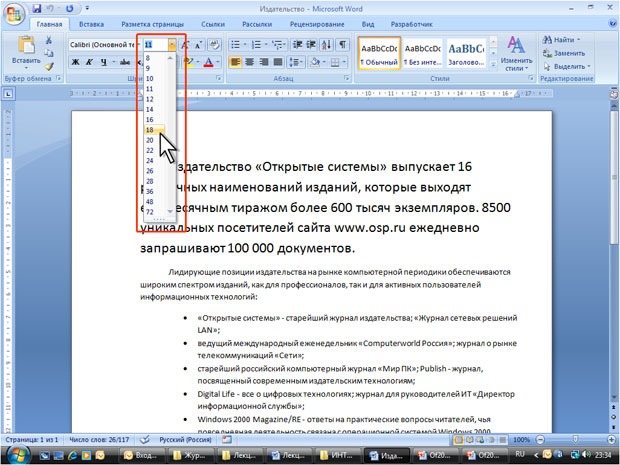Open Line Spacing dropdown
Image resolution: width=620 pixels, height=465 pixels.
[296, 62]
